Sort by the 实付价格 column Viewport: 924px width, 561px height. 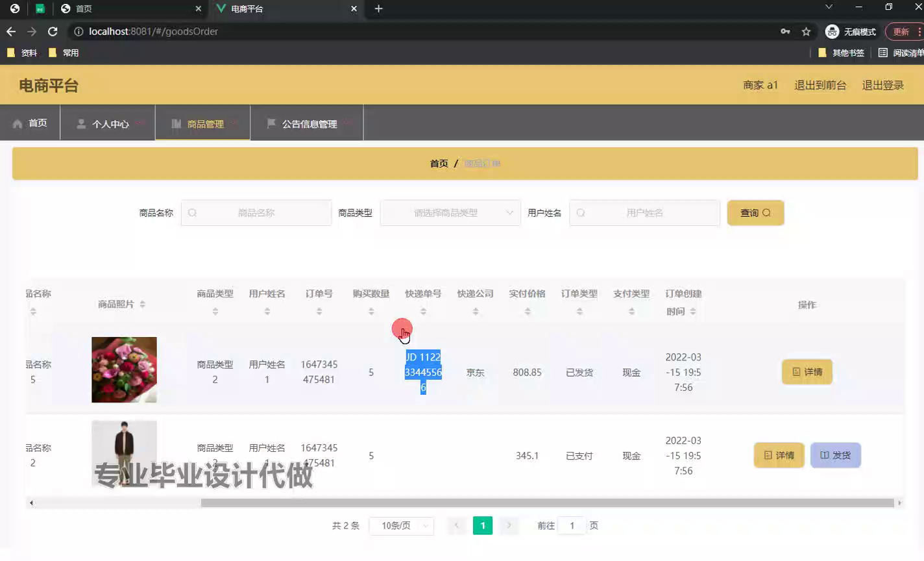(528, 312)
